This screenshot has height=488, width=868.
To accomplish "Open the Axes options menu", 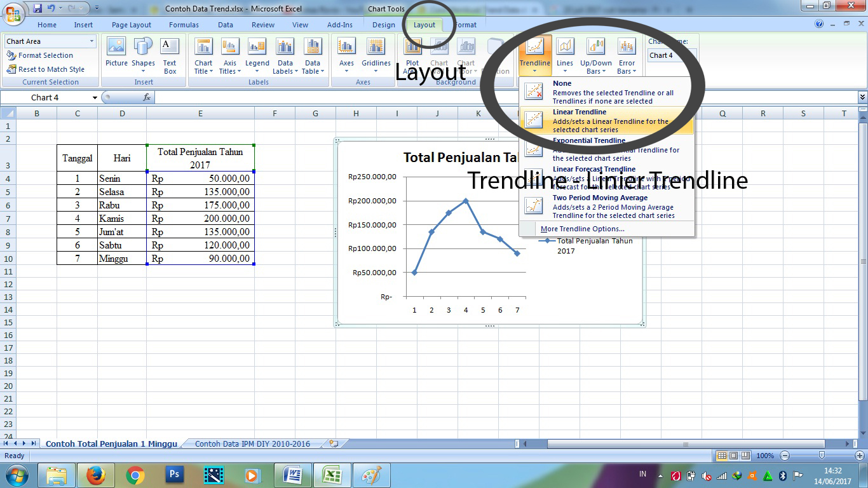I will point(346,56).
